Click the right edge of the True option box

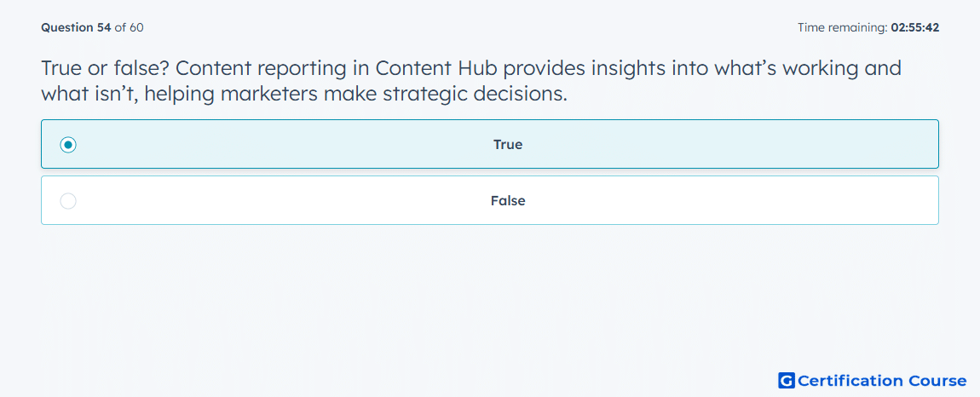[937, 144]
